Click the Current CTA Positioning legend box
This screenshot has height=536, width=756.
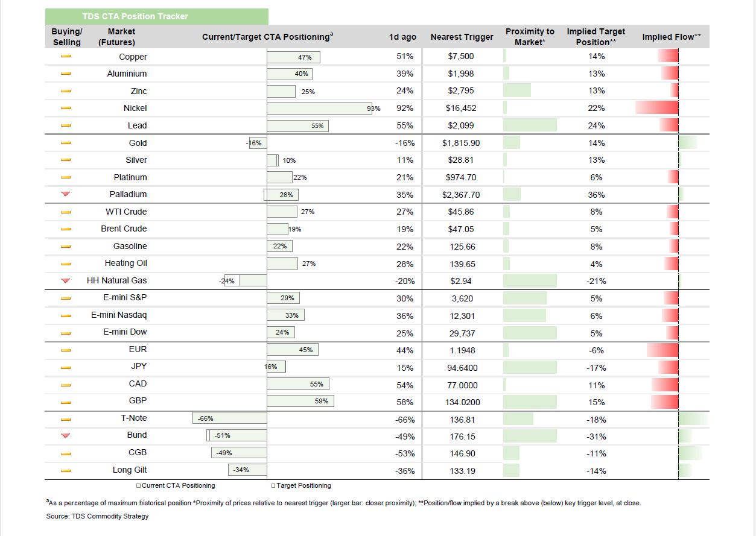(138, 485)
